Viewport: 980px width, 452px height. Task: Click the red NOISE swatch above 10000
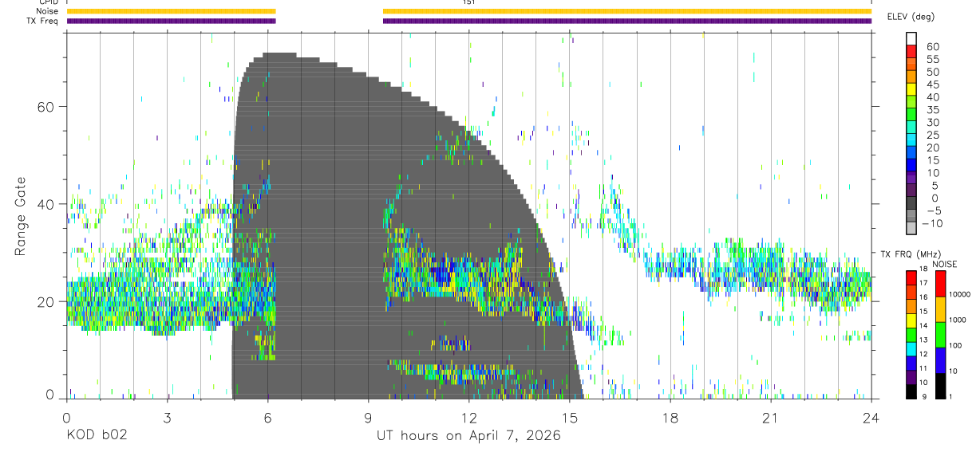940,284
